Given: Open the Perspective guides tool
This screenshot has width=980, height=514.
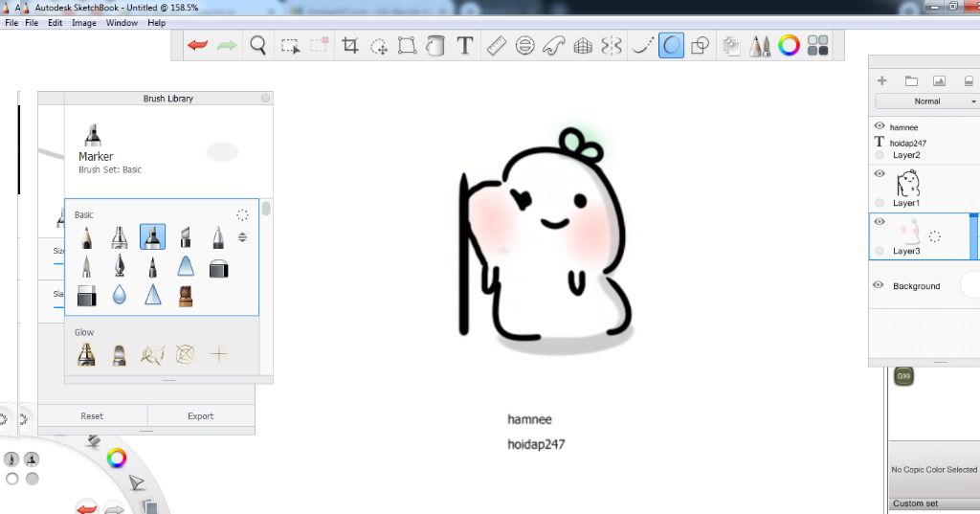Looking at the screenshot, I should coord(583,45).
